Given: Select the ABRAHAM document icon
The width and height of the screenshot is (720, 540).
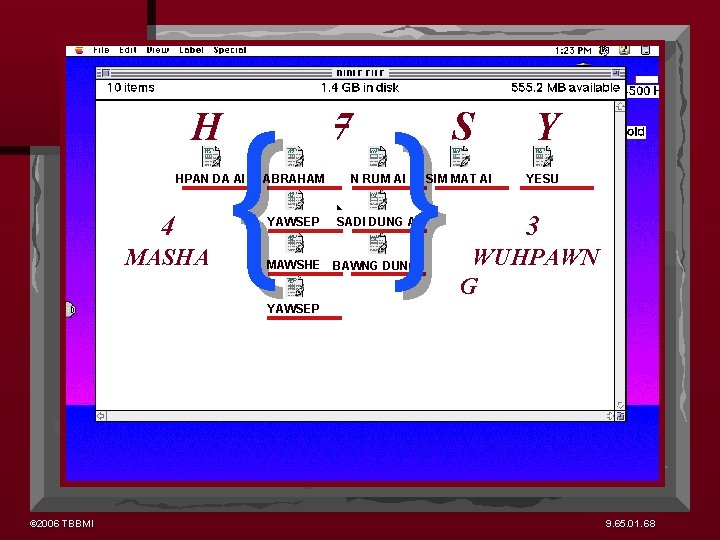Looking at the screenshot, I should [x=295, y=157].
